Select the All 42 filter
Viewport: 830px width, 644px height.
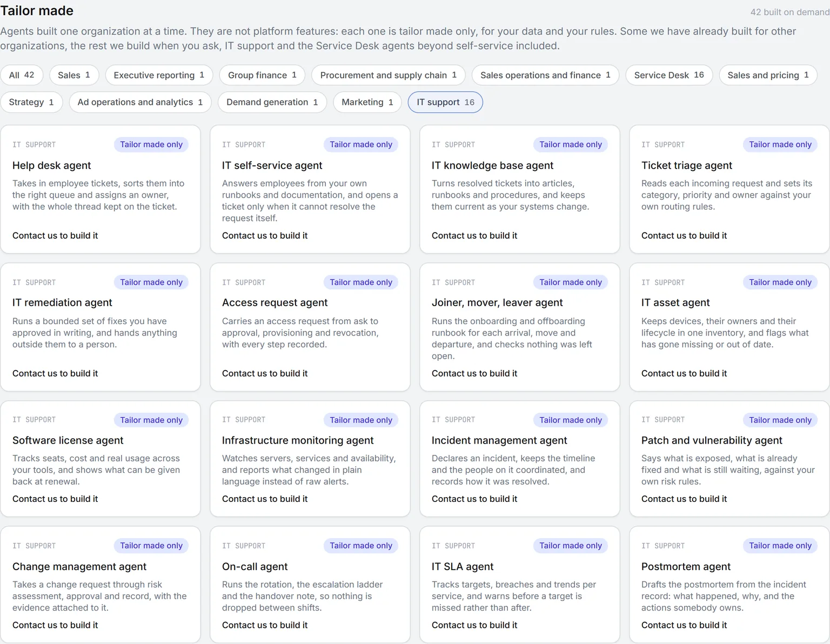(22, 75)
